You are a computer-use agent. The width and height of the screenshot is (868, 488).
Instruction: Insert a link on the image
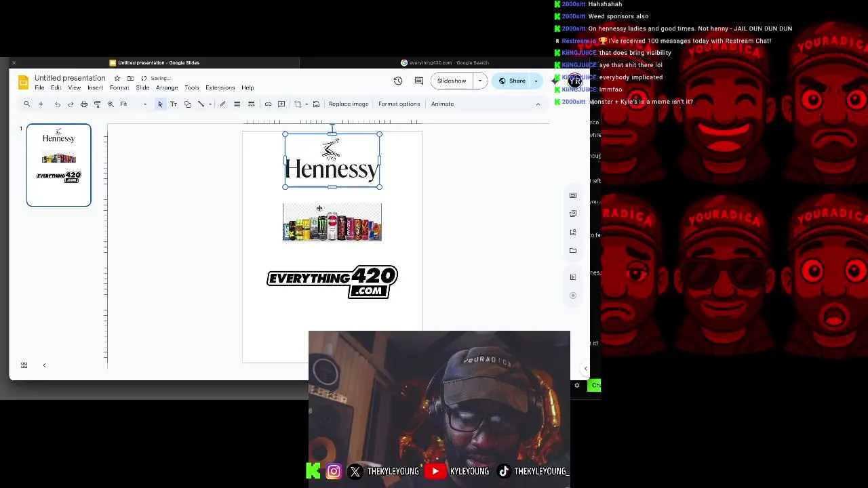coord(268,104)
